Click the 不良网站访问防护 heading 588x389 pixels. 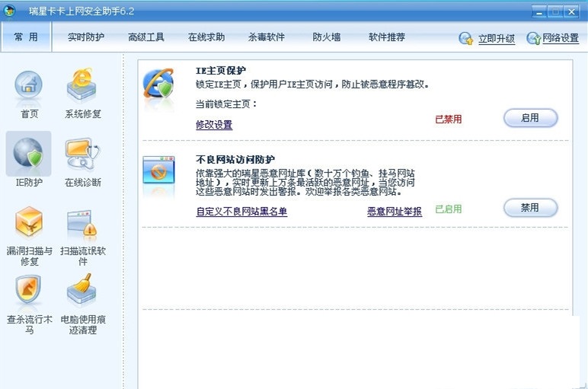click(235, 160)
